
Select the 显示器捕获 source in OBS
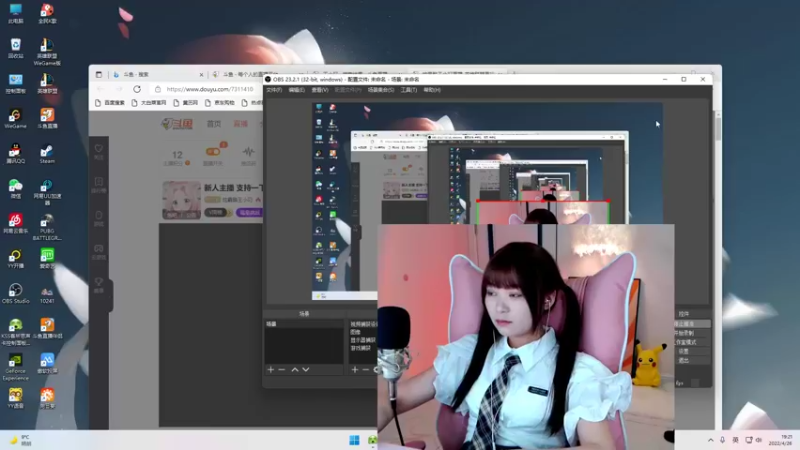[x=363, y=340]
